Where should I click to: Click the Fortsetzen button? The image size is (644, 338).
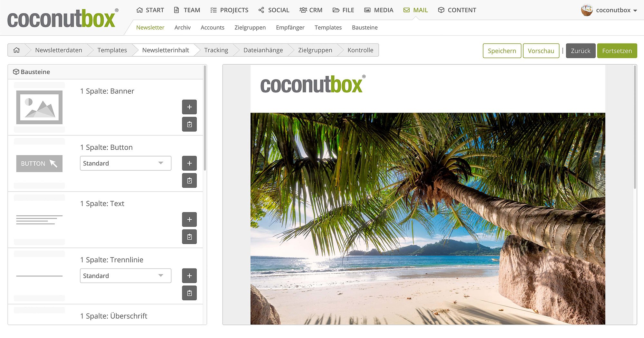pos(617,51)
